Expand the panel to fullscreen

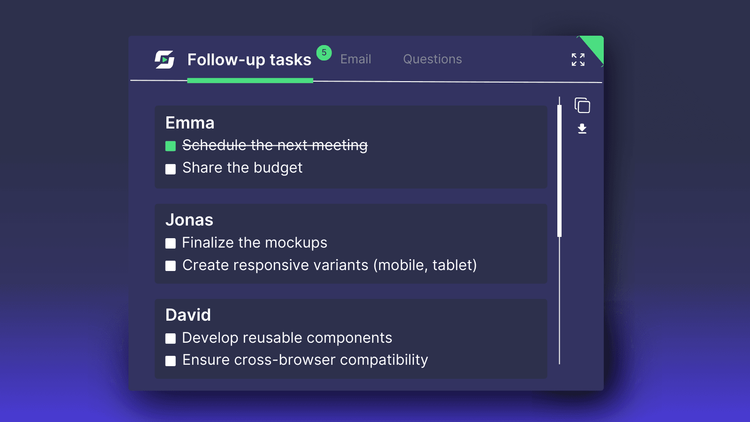pos(578,60)
